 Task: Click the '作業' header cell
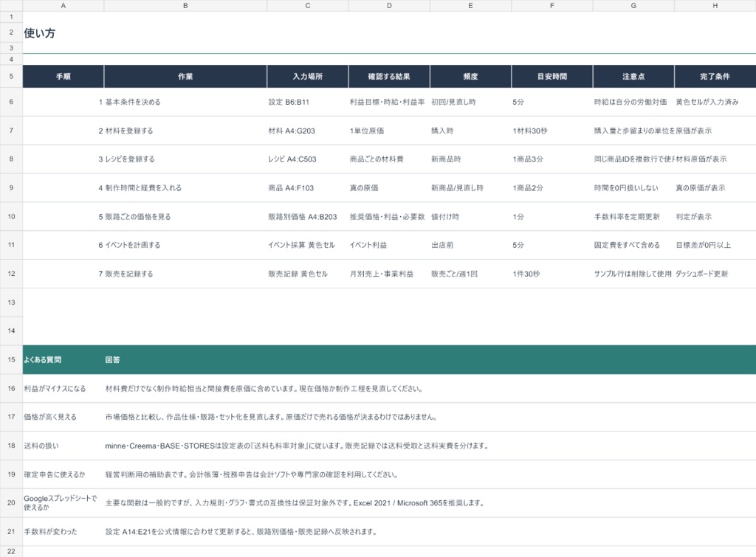pyautogui.click(x=185, y=76)
